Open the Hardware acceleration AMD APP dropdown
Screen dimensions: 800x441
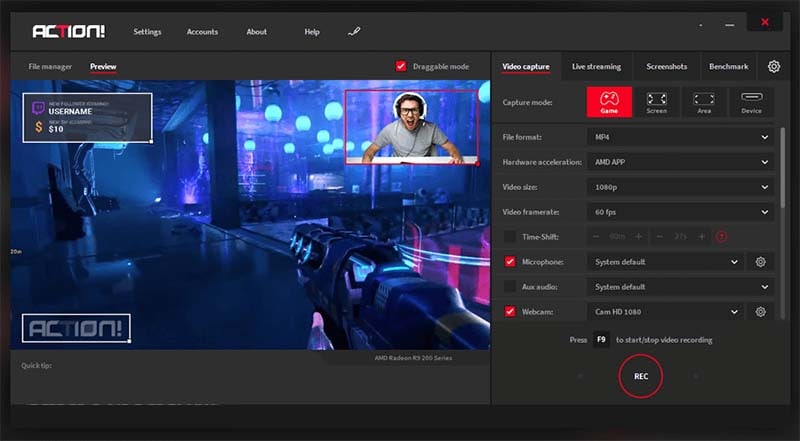(681, 162)
